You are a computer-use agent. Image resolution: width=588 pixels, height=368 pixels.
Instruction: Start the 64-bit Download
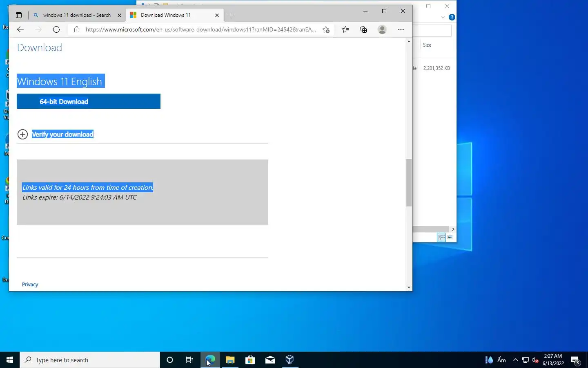(x=89, y=101)
